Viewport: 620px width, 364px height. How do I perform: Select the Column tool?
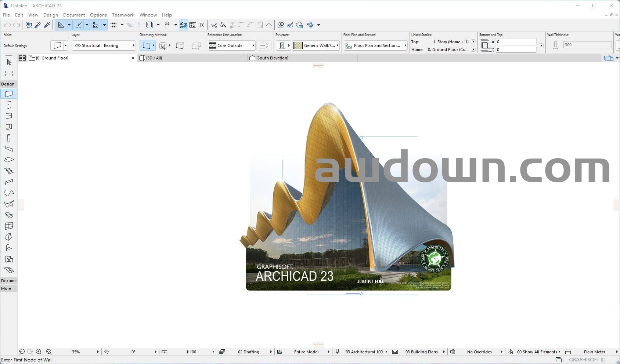pos(9,138)
